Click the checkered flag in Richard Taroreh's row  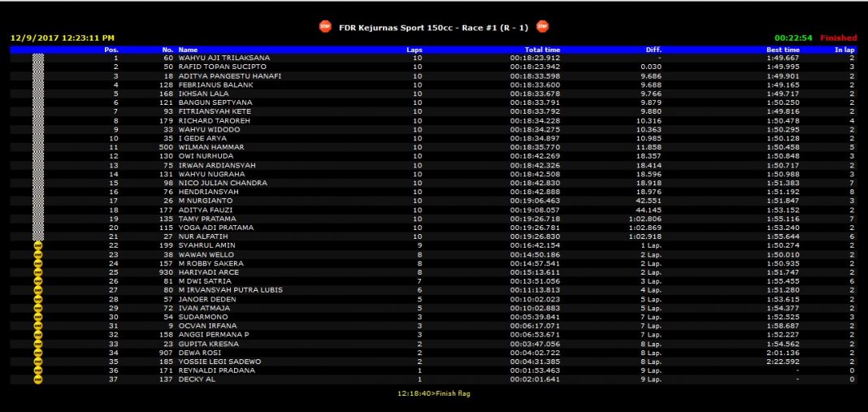click(x=38, y=121)
